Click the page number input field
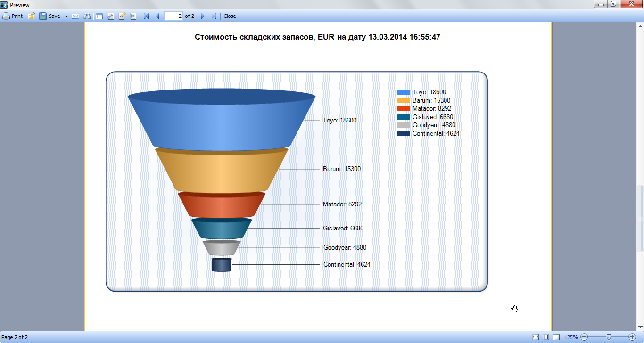This screenshot has height=343, width=644. (173, 16)
